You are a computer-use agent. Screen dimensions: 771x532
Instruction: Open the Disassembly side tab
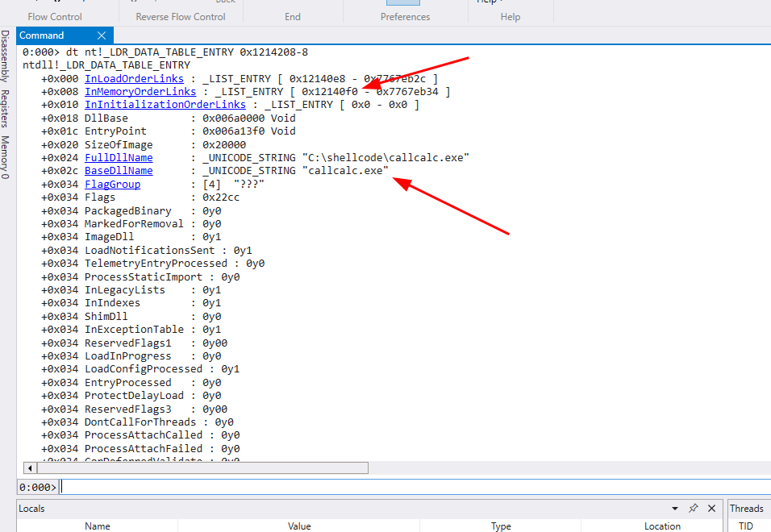point(6,56)
